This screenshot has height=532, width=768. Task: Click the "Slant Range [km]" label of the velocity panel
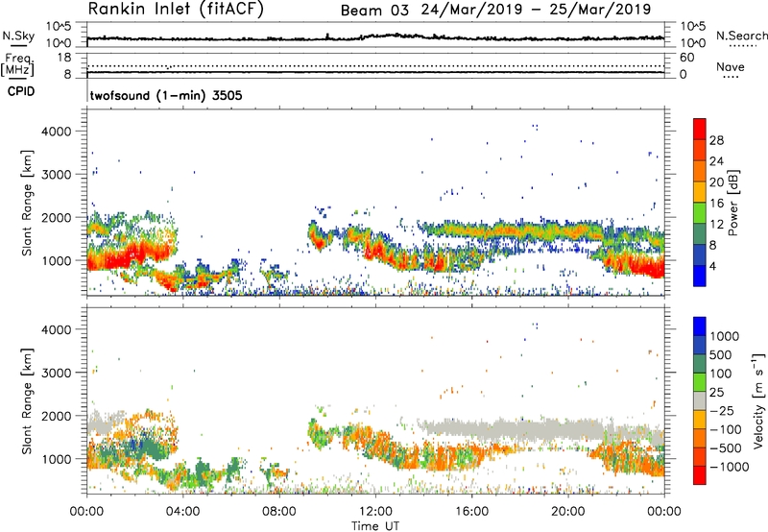click(27, 401)
